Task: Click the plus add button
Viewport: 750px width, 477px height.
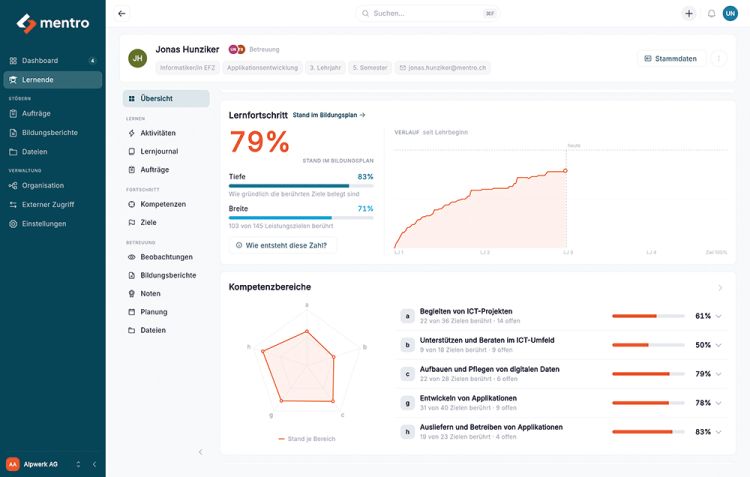Action: (x=689, y=13)
